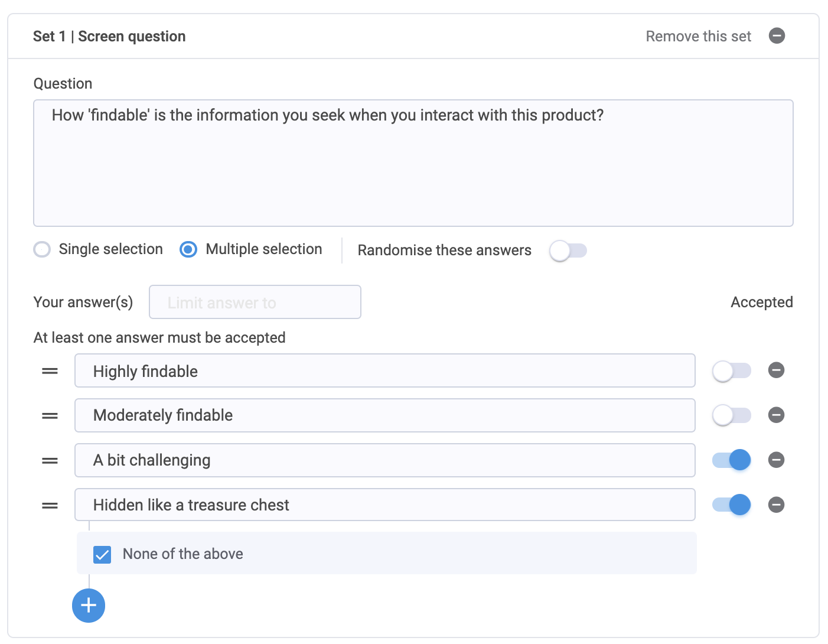The width and height of the screenshot is (828, 644).
Task: Click the Accepted column label
Action: 762,302
